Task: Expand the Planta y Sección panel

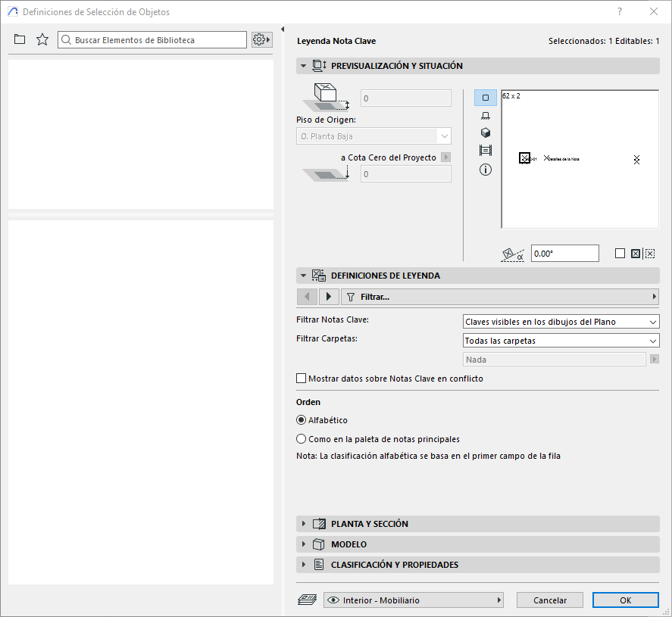Action: pyautogui.click(x=370, y=524)
